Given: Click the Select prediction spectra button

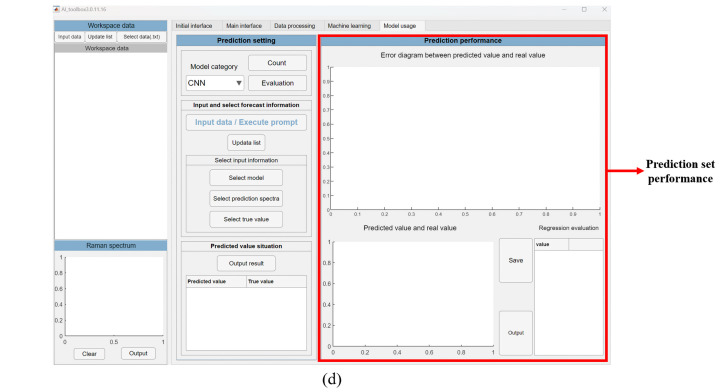Looking at the screenshot, I should pyautogui.click(x=246, y=199).
